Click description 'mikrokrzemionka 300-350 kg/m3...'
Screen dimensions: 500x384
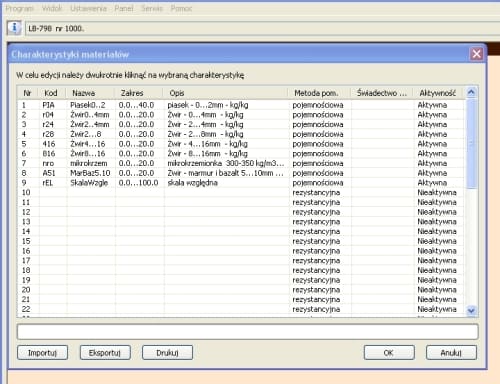226,163
